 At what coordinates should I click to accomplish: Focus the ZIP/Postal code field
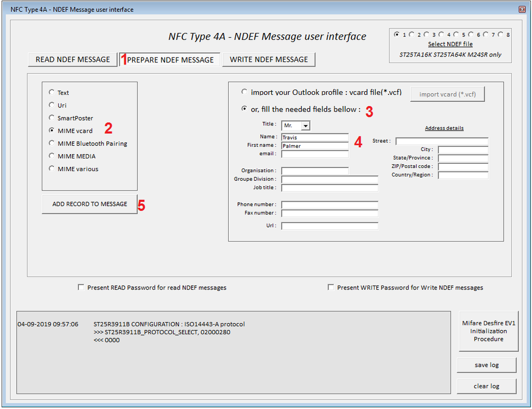[x=463, y=167]
